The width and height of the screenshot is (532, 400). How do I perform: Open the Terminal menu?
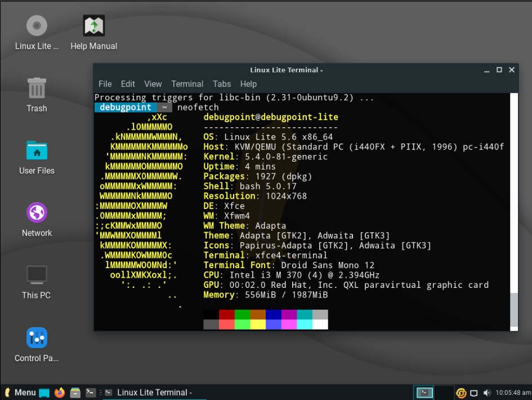187,84
